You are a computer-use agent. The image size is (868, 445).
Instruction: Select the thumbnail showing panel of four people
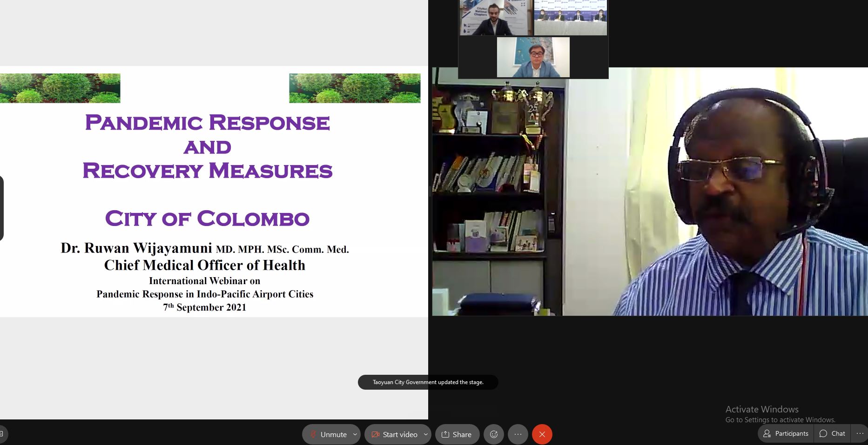tap(571, 18)
